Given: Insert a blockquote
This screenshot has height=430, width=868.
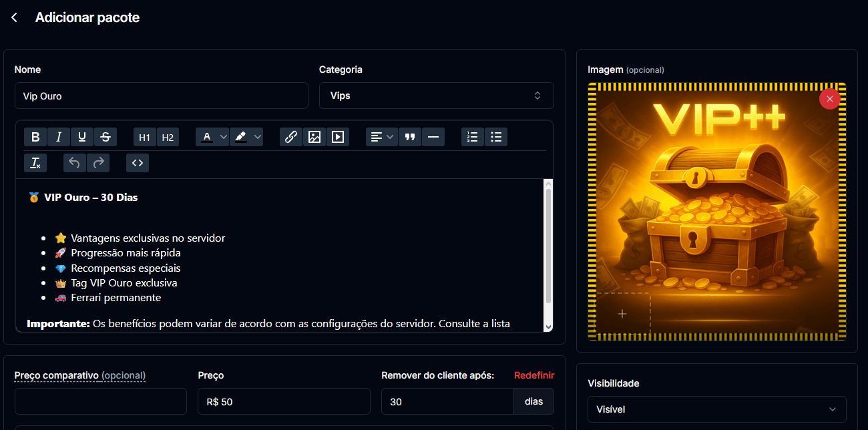Looking at the screenshot, I should 410,137.
